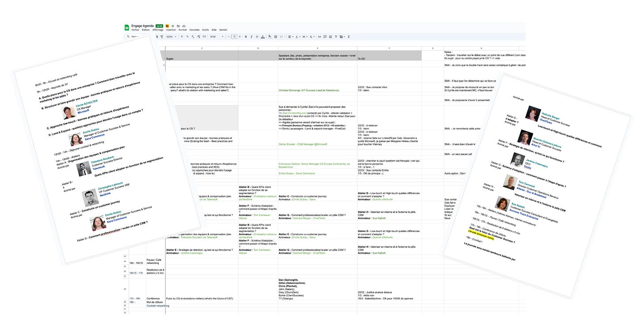Click the Talentsoft link in left document
The image size is (644, 325).
tap(99, 167)
